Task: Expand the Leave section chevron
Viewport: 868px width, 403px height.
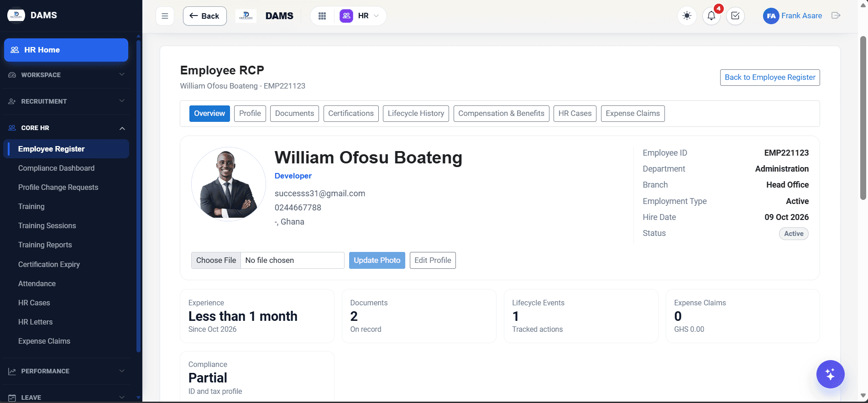Action: click(x=122, y=397)
